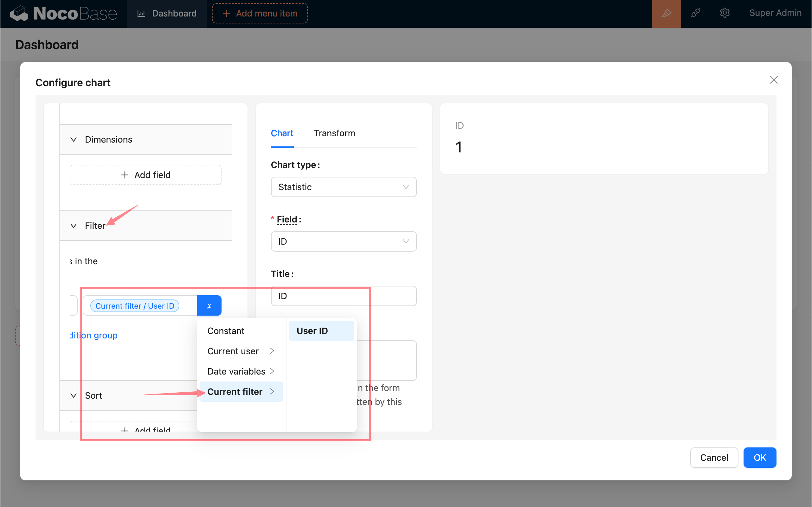Toggle the UI editor highlighter icon
The width and height of the screenshot is (812, 507).
[666, 13]
